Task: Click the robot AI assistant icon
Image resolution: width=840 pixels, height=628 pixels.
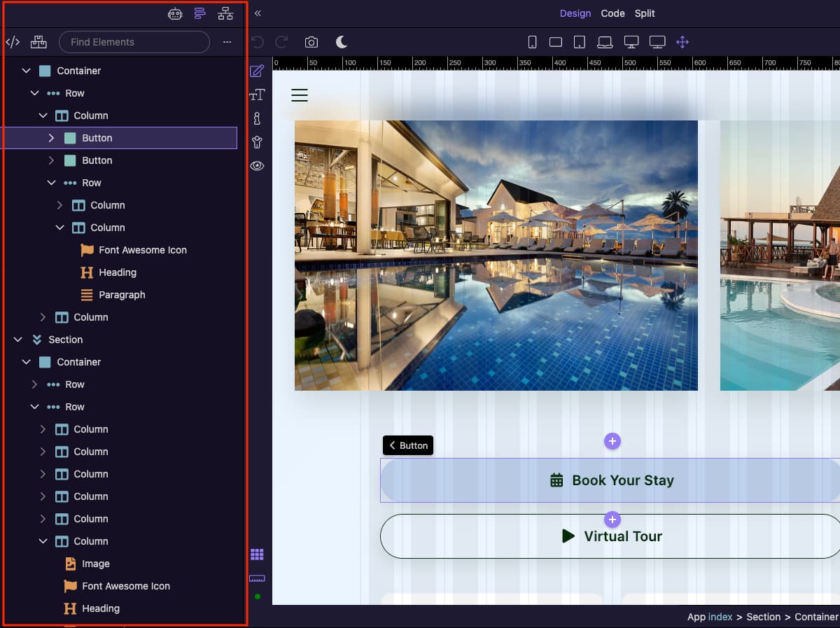Action: 175,13
